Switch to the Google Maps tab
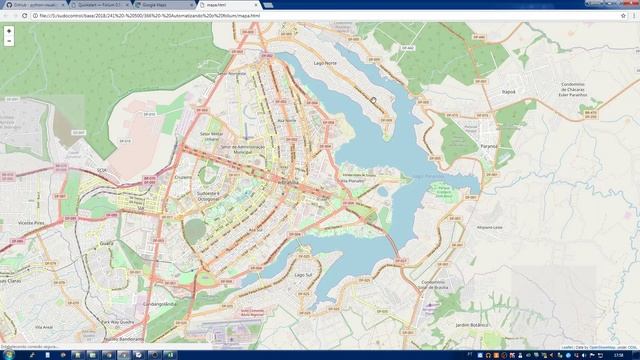The height and width of the screenshot is (360, 640). click(x=163, y=5)
